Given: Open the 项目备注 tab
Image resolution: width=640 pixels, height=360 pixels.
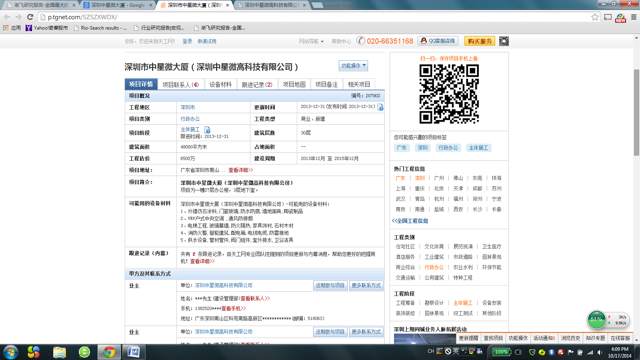Looking at the screenshot, I should (x=326, y=84).
